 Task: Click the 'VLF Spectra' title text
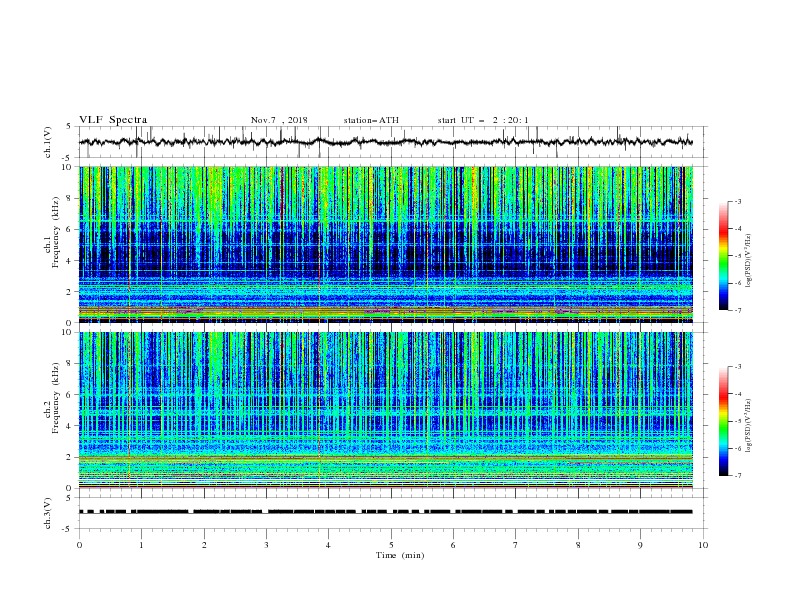[x=113, y=120]
